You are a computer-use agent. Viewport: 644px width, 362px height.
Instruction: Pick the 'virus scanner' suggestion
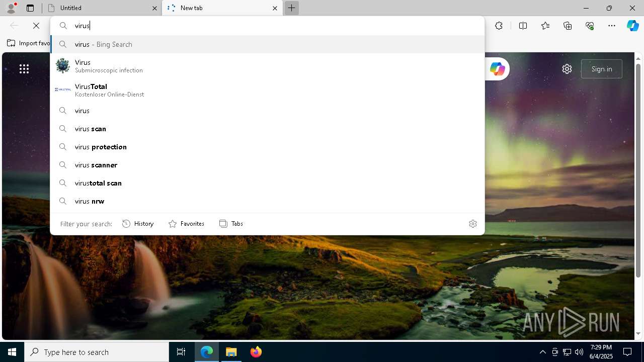(267, 165)
